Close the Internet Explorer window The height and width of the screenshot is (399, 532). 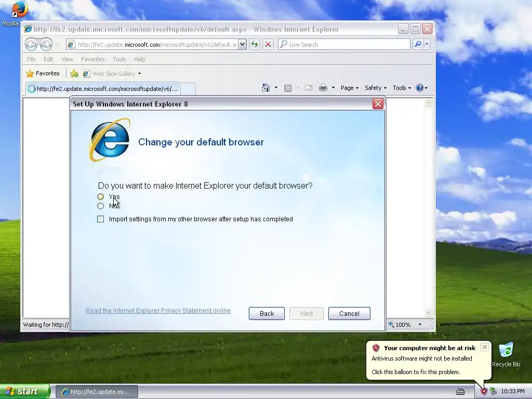coord(427,29)
